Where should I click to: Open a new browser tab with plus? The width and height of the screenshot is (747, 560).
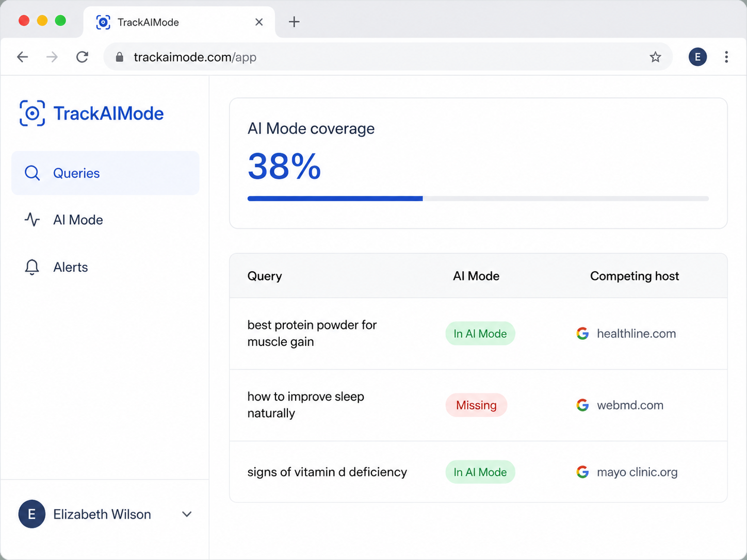pyautogui.click(x=294, y=22)
